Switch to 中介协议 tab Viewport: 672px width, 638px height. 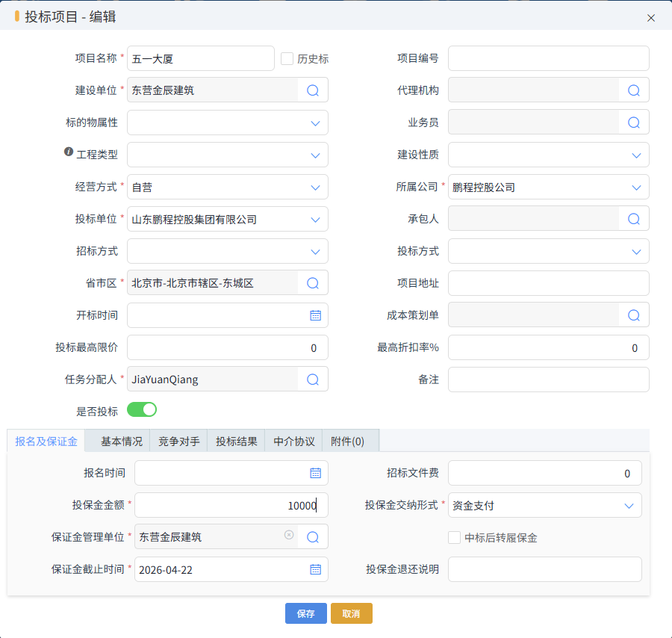pos(294,442)
